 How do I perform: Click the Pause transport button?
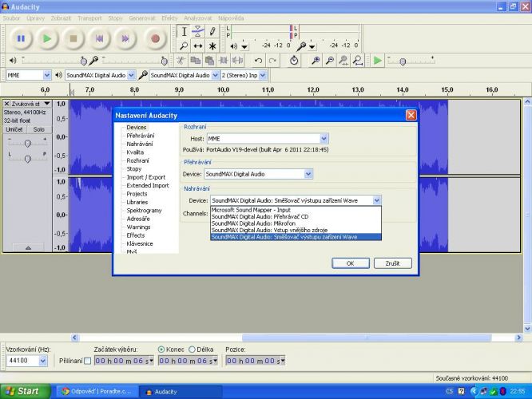pyautogui.click(x=21, y=38)
